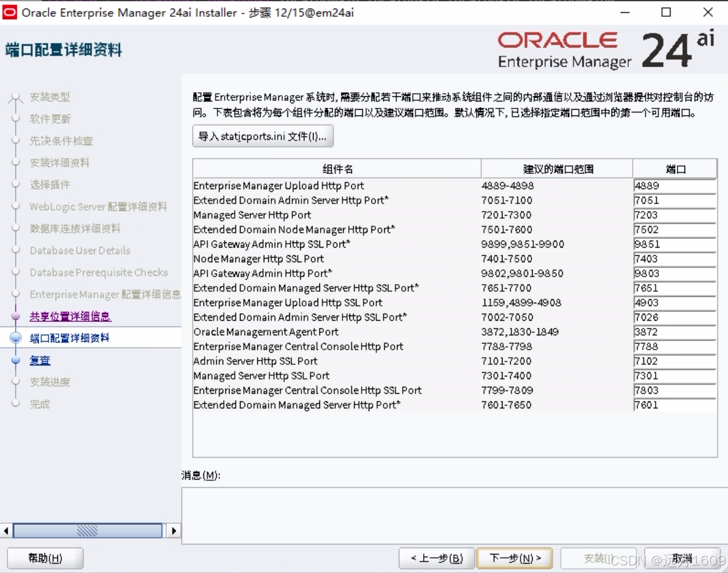Go back using the 上一步(B) button
Image resolution: width=728 pixels, height=573 pixels.
coord(436,558)
